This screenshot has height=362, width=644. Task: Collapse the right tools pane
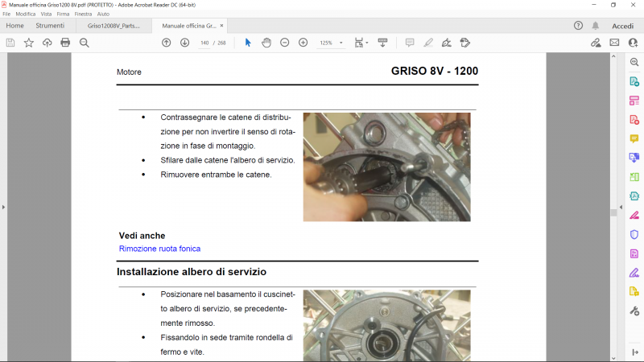click(621, 208)
